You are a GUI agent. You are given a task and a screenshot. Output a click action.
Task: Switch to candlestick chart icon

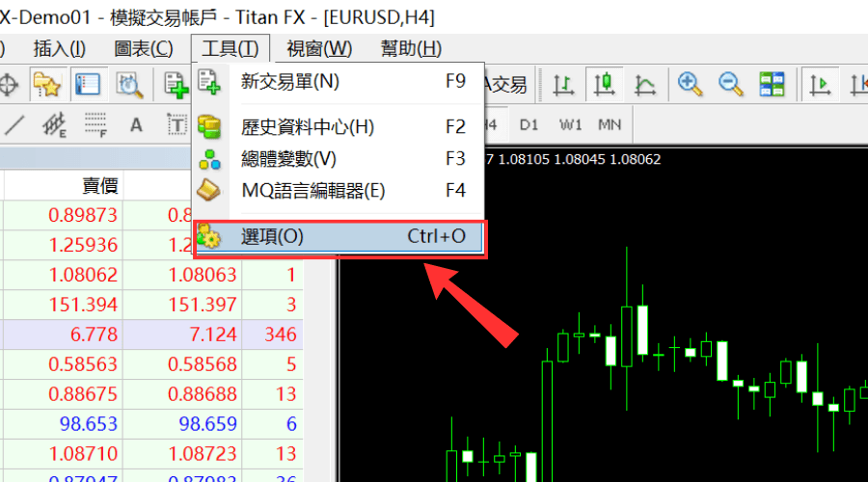[x=604, y=85]
